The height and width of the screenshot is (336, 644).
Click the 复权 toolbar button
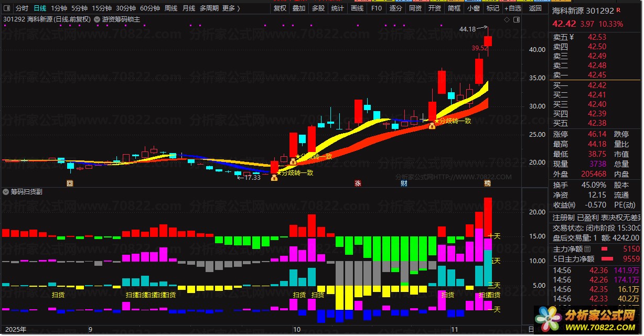click(280, 8)
